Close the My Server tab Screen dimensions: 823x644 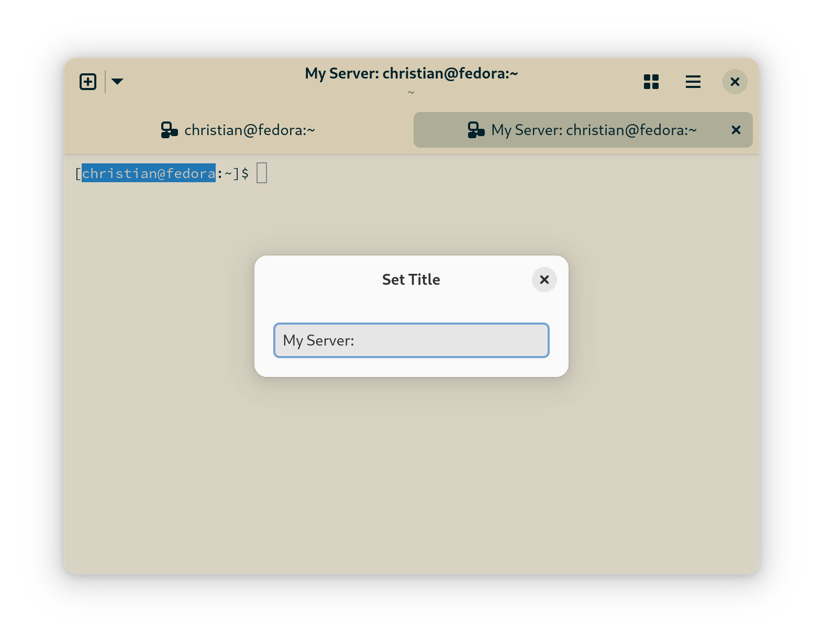click(x=736, y=130)
